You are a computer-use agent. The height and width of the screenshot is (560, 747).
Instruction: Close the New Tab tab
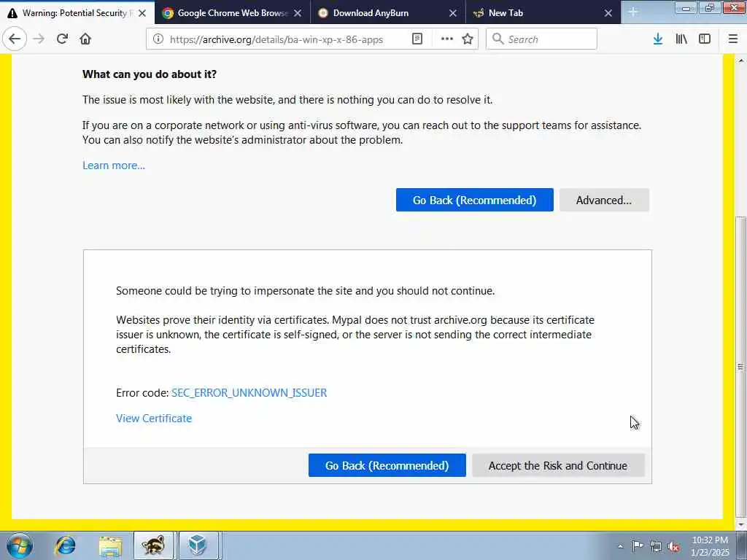[608, 13]
